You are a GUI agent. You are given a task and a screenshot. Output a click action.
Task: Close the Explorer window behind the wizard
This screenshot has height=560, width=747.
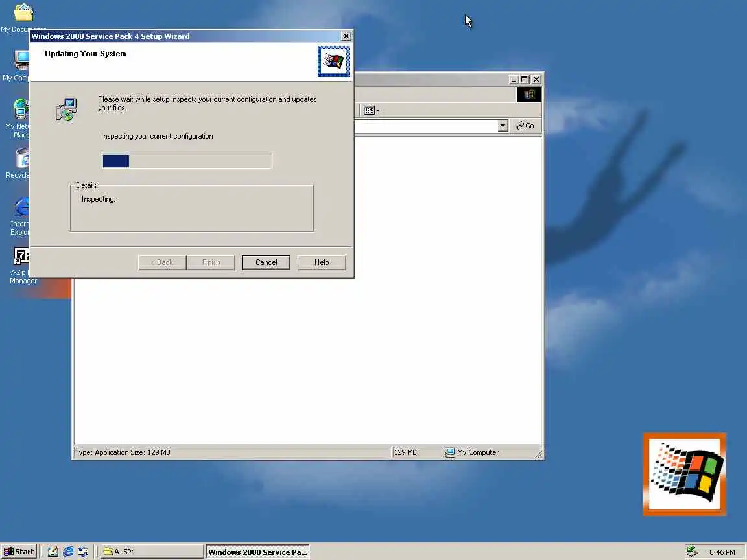click(x=536, y=80)
